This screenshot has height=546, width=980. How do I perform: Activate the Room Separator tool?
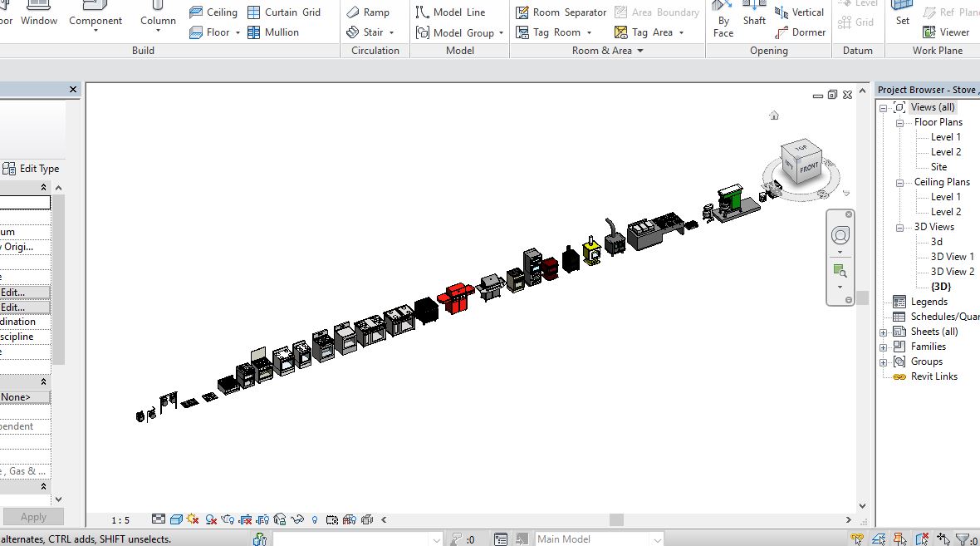click(561, 12)
